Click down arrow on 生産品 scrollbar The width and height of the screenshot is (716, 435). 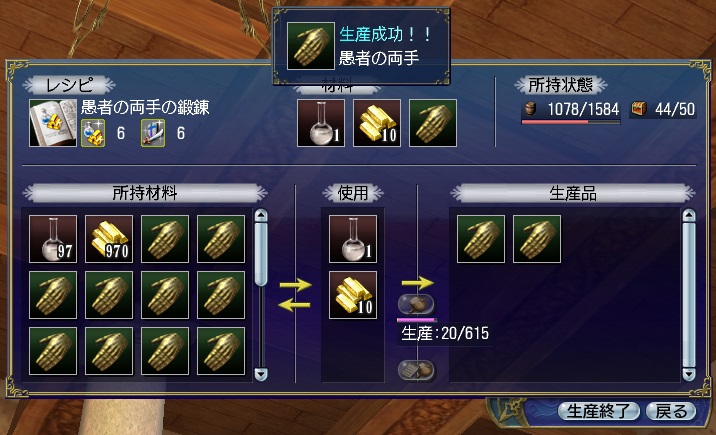click(x=689, y=374)
